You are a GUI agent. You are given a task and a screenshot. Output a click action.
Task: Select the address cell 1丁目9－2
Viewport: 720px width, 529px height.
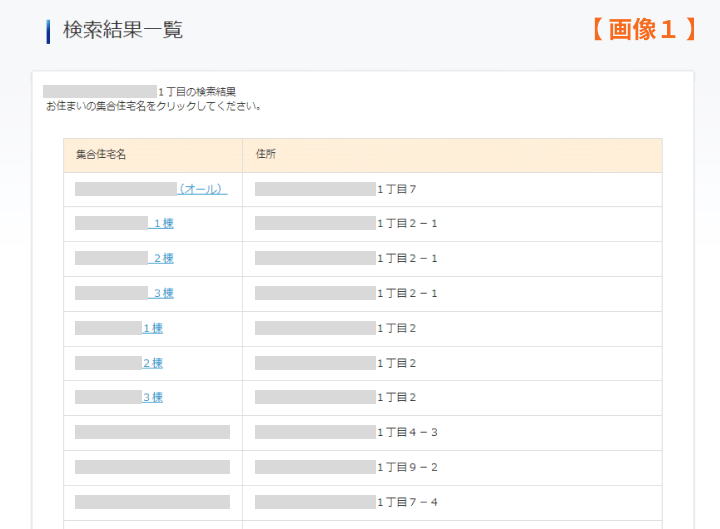(x=452, y=467)
